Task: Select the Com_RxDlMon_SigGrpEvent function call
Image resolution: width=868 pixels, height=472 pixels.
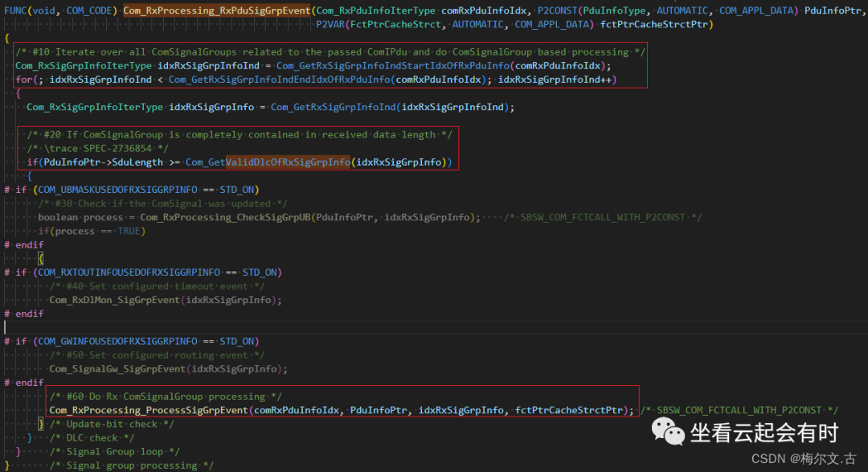Action: point(115,300)
